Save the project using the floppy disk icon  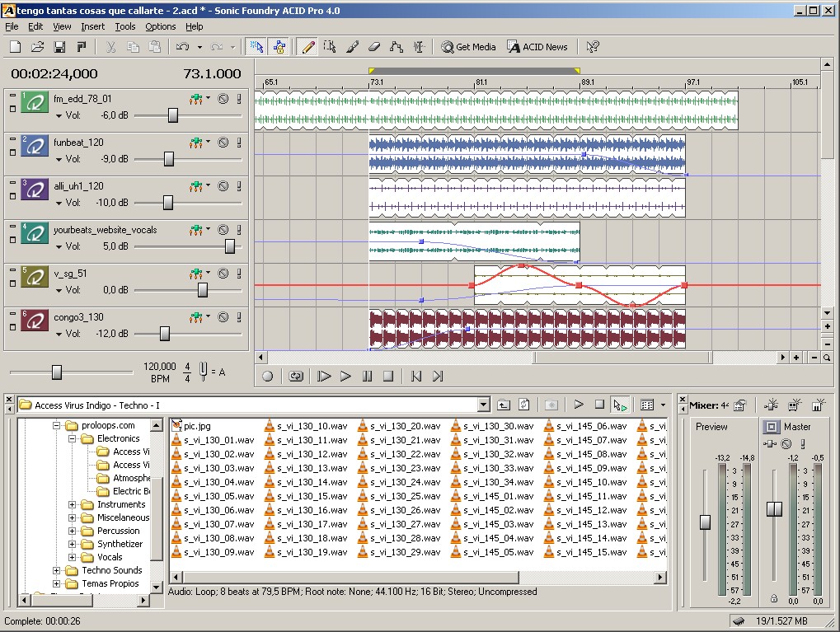(59, 47)
